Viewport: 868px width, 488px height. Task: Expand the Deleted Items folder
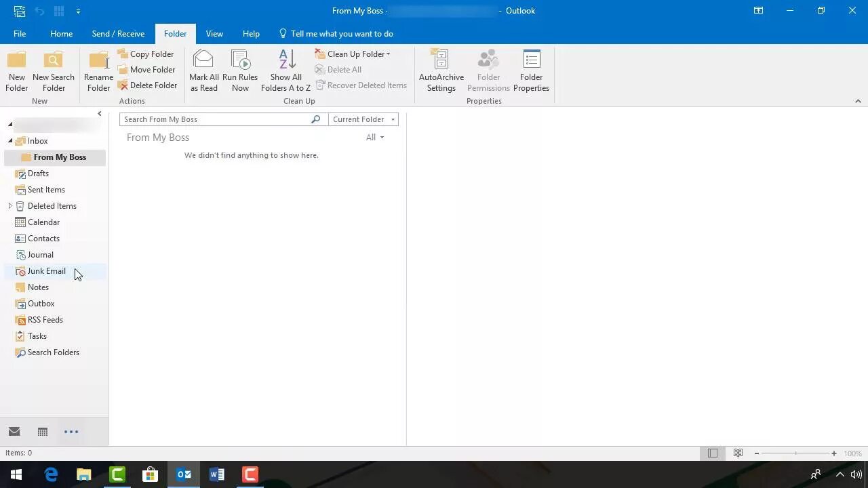coord(10,206)
